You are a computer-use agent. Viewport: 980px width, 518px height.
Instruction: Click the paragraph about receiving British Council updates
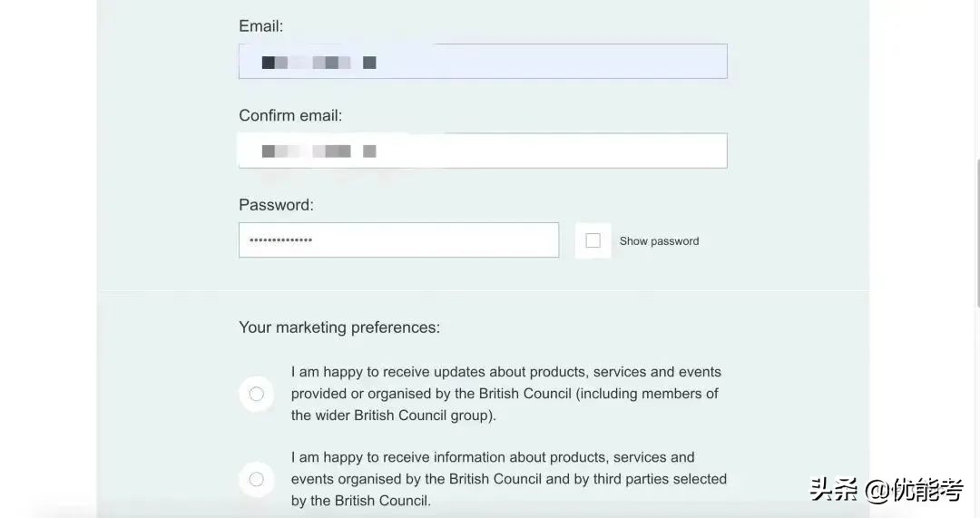coord(505,394)
